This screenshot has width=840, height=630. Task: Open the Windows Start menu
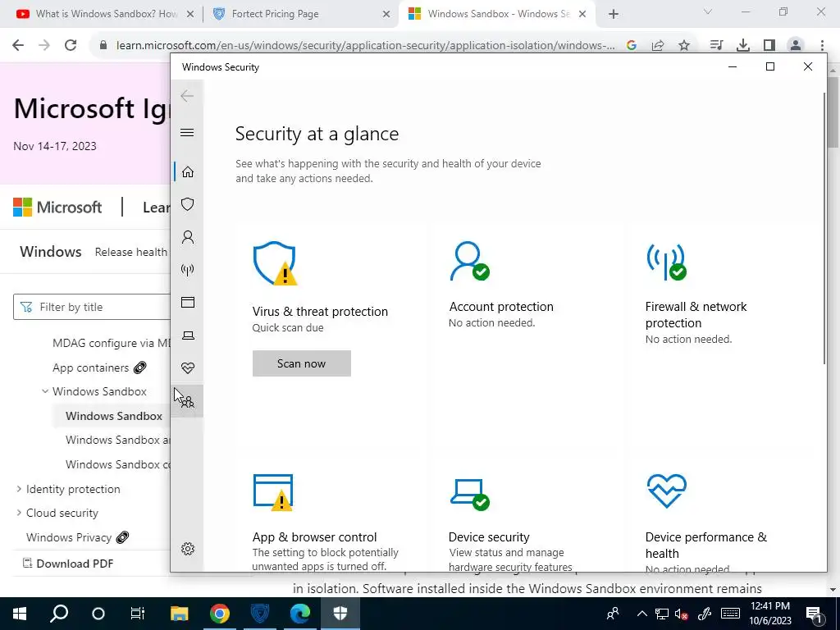pos(20,613)
